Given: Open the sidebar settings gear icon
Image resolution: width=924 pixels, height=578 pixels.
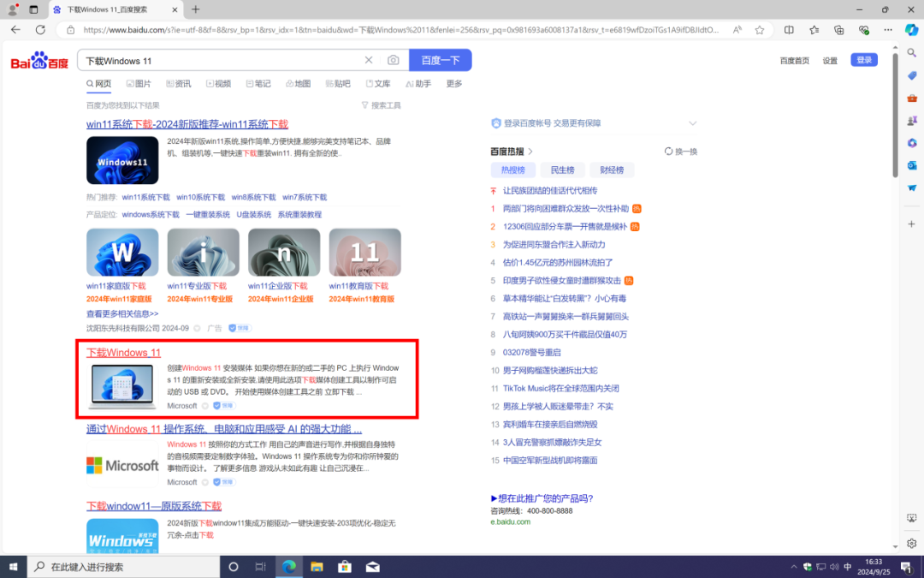Looking at the screenshot, I should pyautogui.click(x=912, y=543).
